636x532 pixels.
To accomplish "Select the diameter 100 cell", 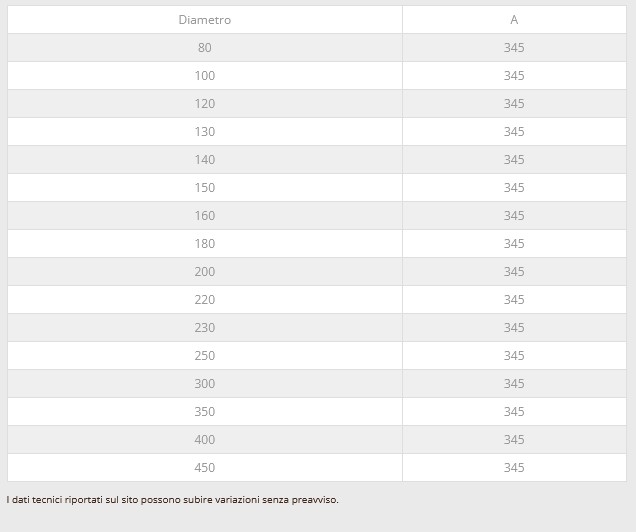I will pyautogui.click(x=205, y=76).
